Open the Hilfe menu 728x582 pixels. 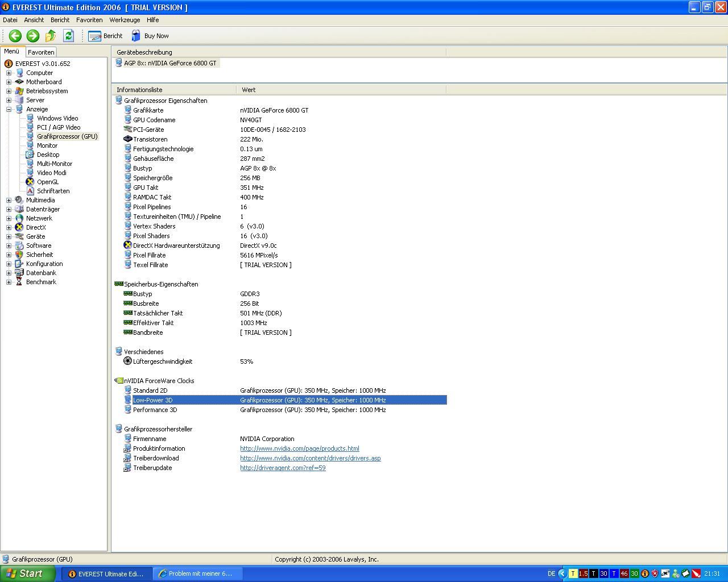[152, 20]
